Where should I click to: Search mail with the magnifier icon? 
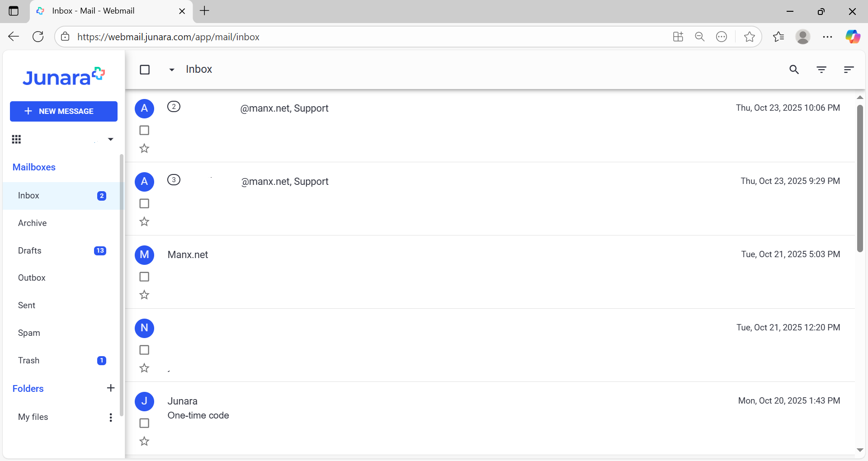pyautogui.click(x=794, y=70)
